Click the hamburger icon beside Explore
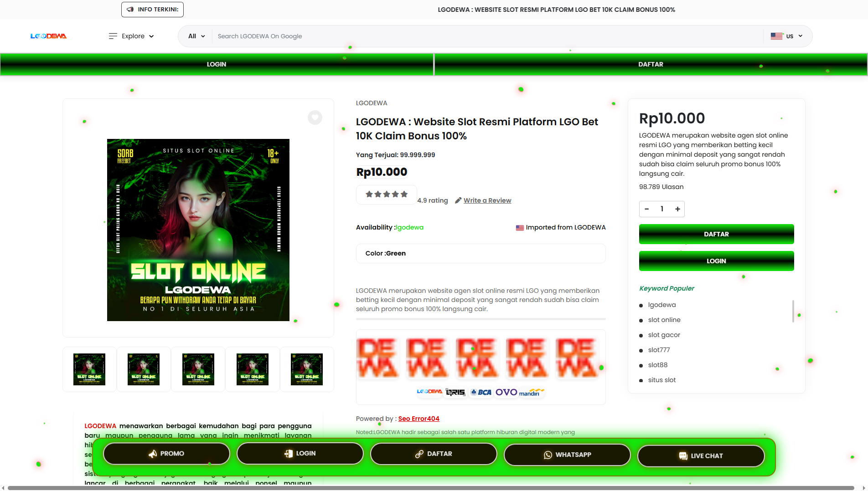Image resolution: width=868 pixels, height=491 pixels. [x=113, y=36]
